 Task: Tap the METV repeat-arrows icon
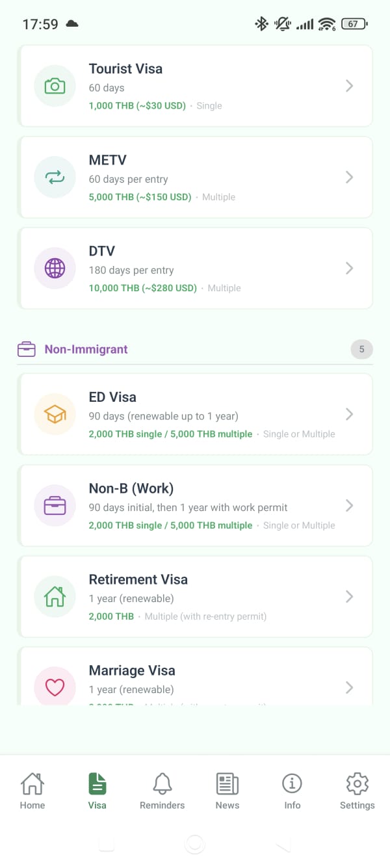(x=55, y=177)
